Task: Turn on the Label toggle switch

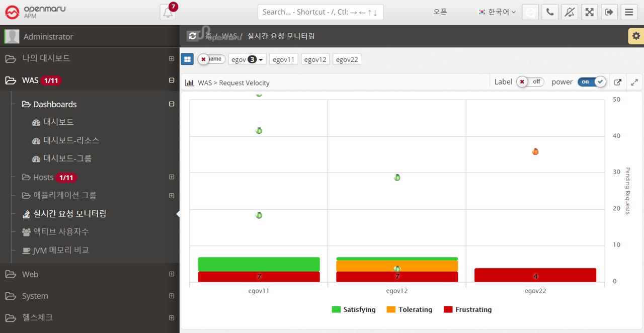Action: (x=530, y=82)
